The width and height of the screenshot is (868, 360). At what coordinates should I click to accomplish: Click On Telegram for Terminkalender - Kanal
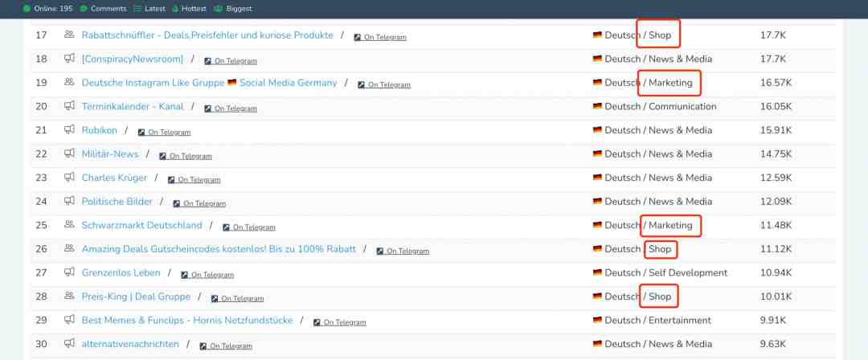click(231, 108)
